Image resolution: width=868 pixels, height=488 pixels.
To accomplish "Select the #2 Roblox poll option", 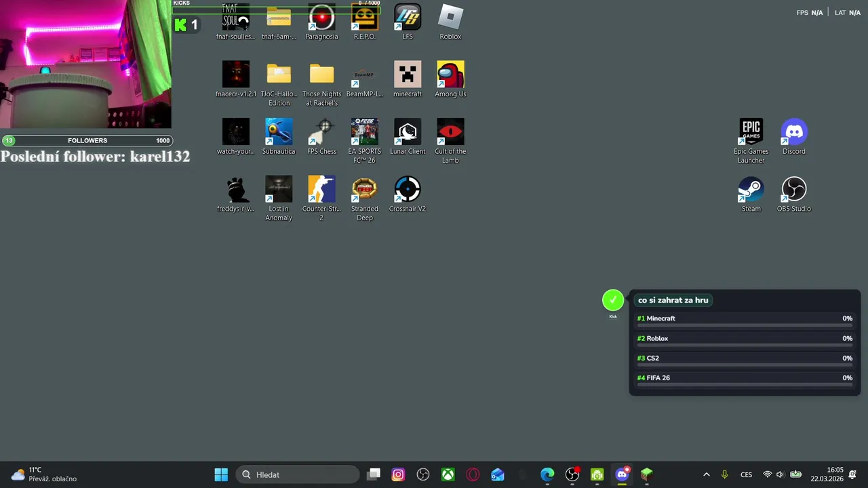I will tap(745, 340).
